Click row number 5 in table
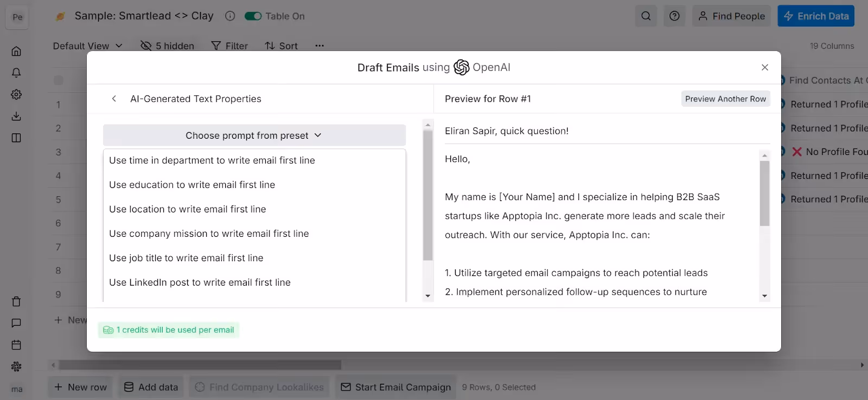Screen dimensions: 868x400 point(58,199)
